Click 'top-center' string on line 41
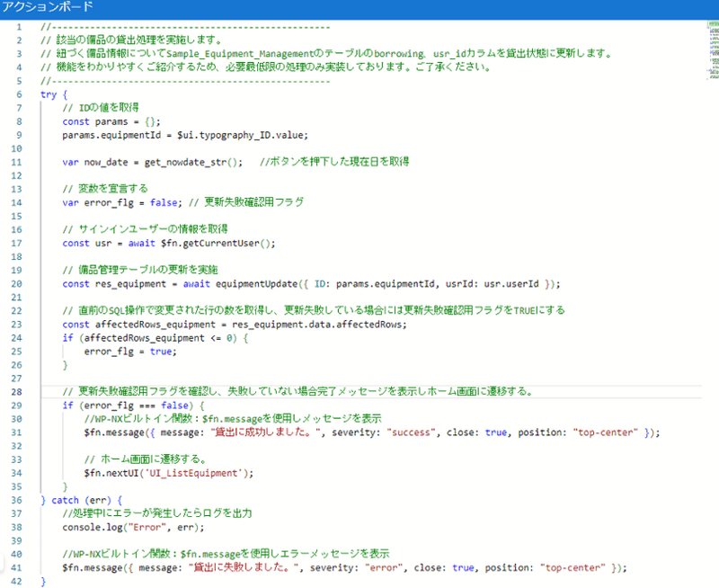The image size is (719, 588). 573,568
